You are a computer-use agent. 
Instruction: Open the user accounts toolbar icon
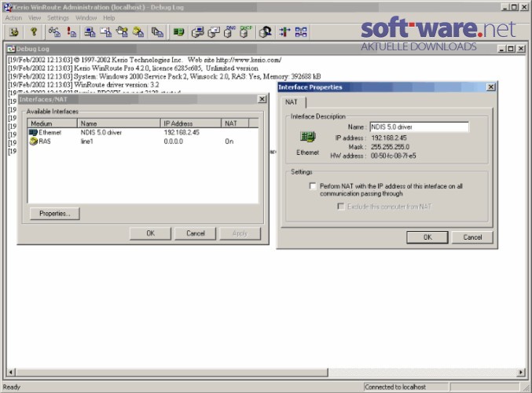(266, 32)
